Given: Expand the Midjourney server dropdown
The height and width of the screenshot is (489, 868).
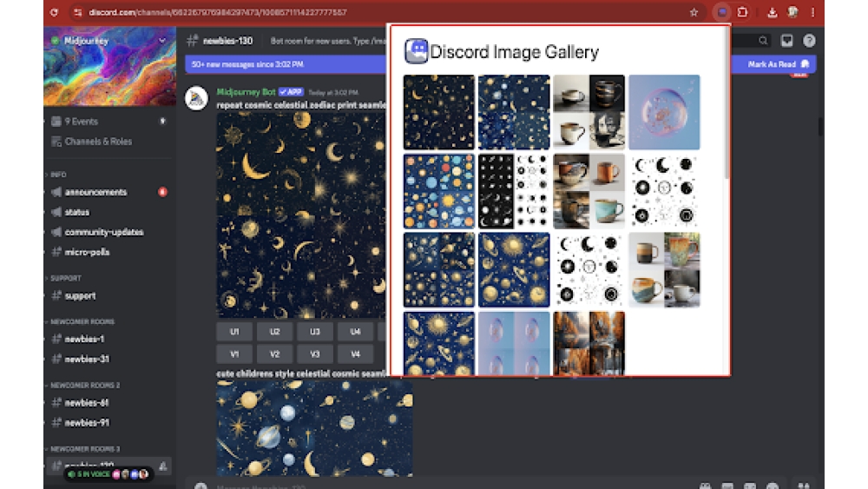Looking at the screenshot, I should point(162,41).
